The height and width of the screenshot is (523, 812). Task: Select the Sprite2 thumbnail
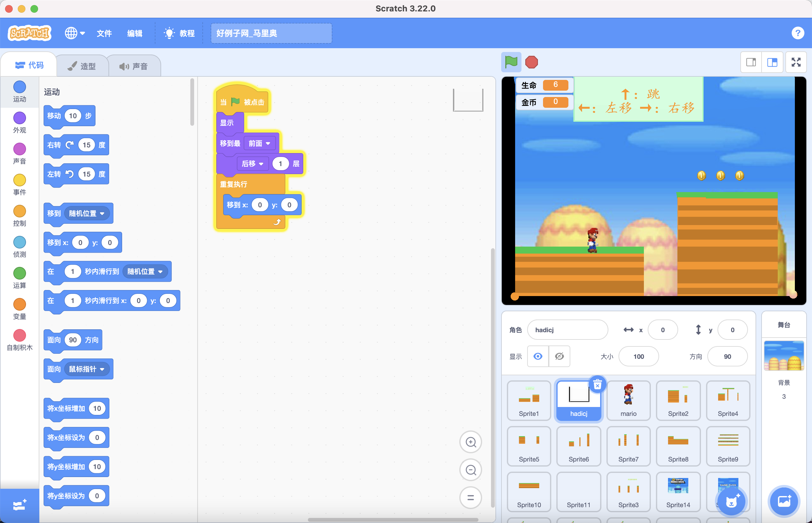[x=678, y=400]
